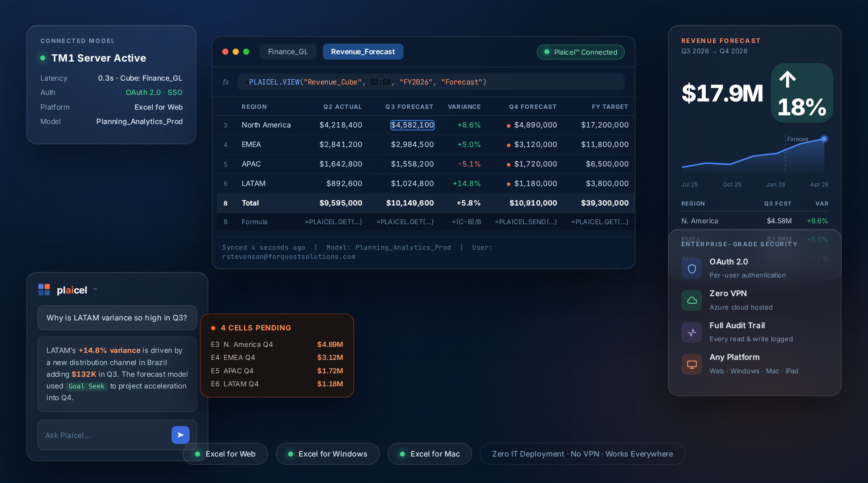Click the upward arrow in the 18% badge

coord(787,79)
